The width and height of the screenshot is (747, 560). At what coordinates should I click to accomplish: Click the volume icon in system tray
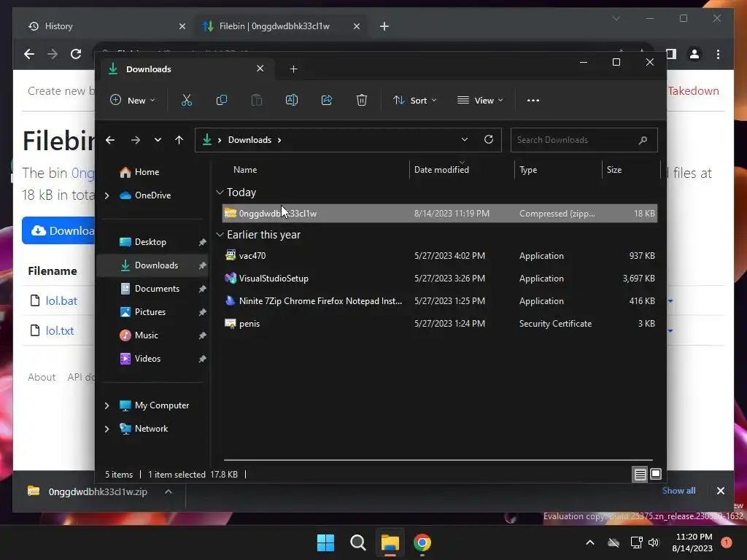coord(654,542)
